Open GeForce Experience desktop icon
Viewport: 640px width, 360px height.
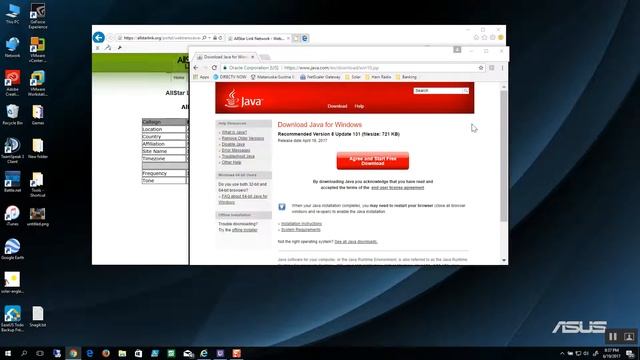38,16
